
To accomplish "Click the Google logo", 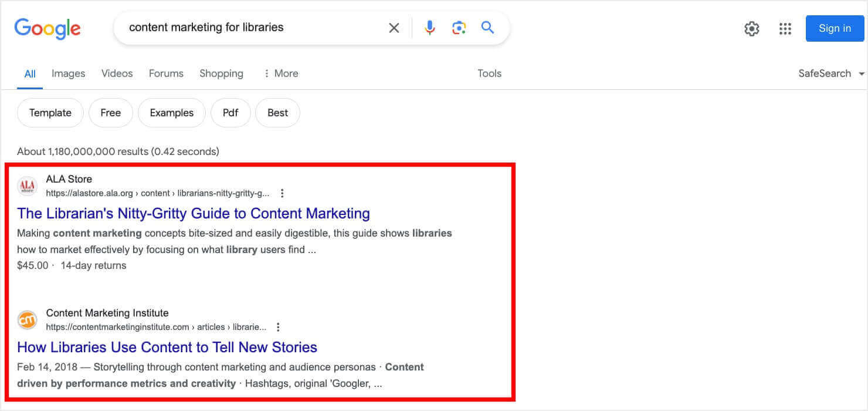I will click(x=48, y=28).
